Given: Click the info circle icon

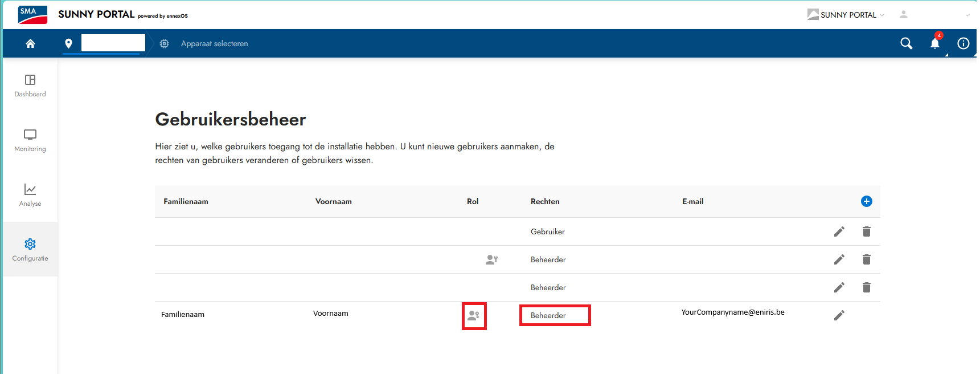Looking at the screenshot, I should pyautogui.click(x=963, y=43).
